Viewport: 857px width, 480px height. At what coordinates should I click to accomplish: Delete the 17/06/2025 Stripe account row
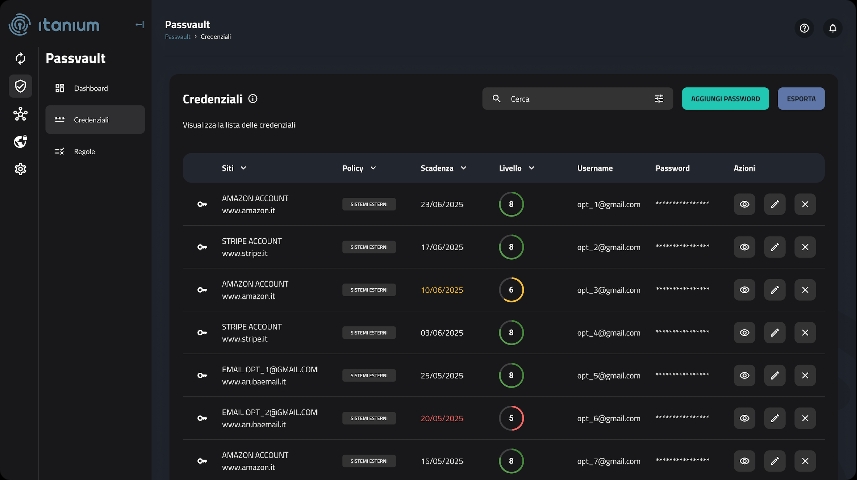(805, 247)
